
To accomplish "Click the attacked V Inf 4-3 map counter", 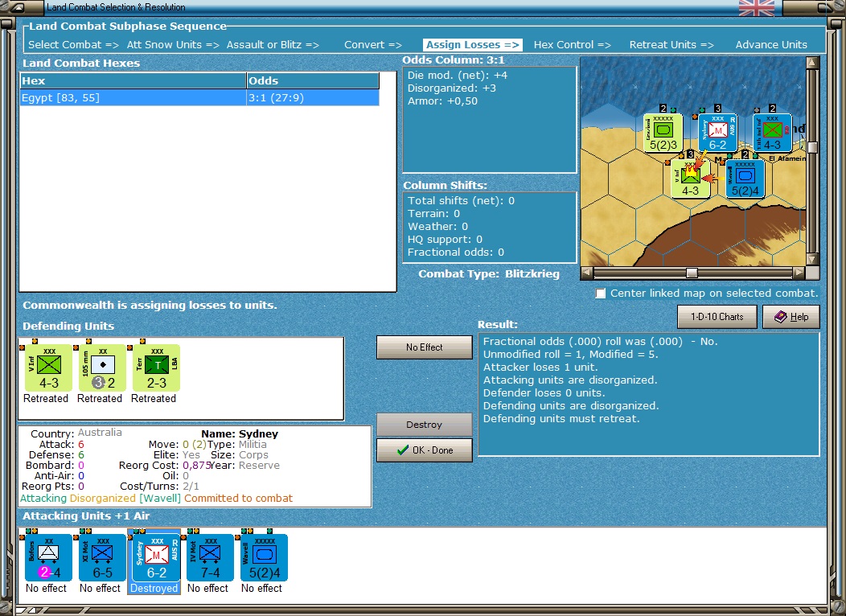I will point(690,179).
